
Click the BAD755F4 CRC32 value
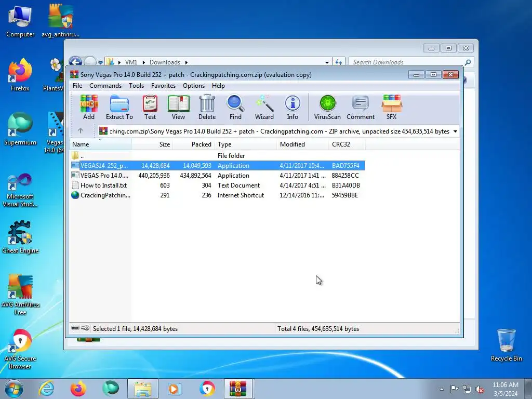(x=345, y=166)
